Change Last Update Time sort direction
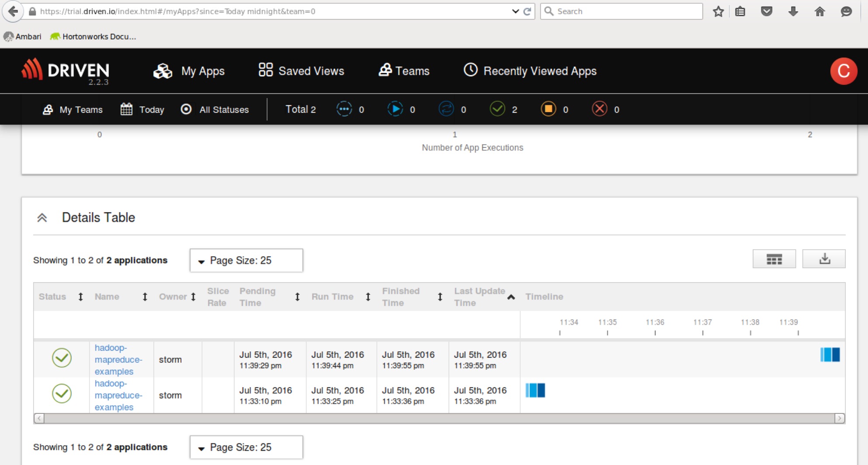The height and width of the screenshot is (465, 868). [x=510, y=296]
